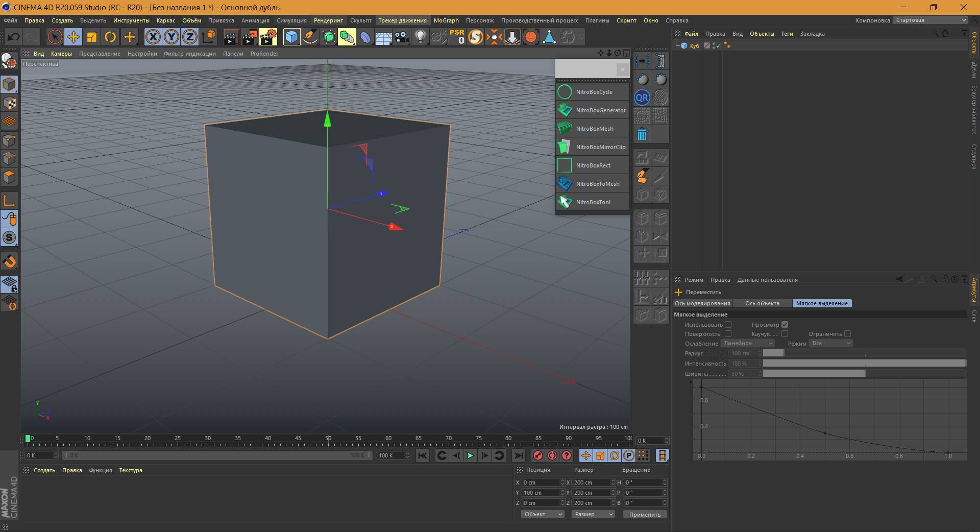This screenshot has height=532, width=980.
Task: Switch to Мягкое выделение tab
Action: click(822, 303)
